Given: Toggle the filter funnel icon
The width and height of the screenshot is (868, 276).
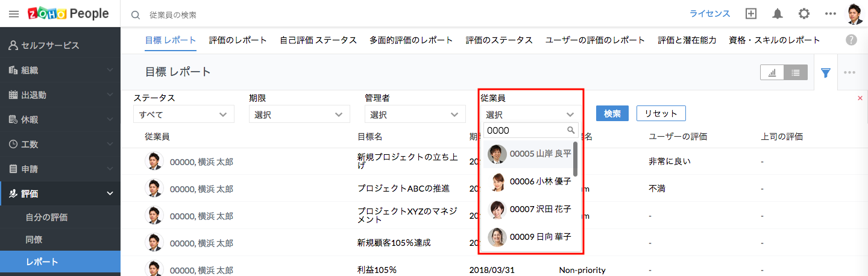Looking at the screenshot, I should pos(826,72).
